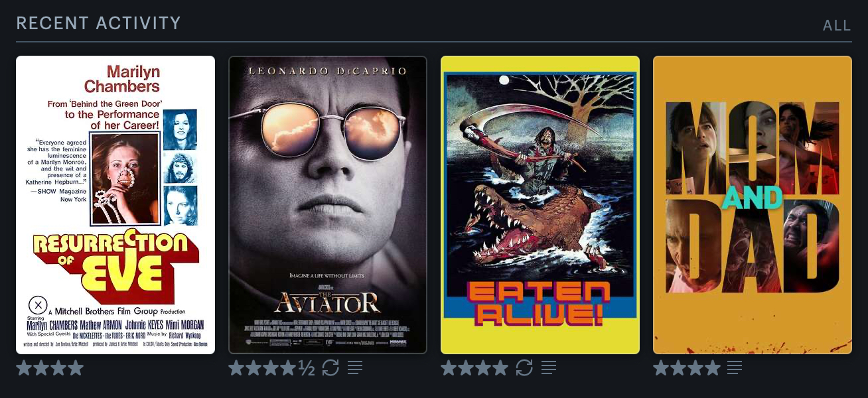Open the review icon under The Aviator

pyautogui.click(x=355, y=367)
